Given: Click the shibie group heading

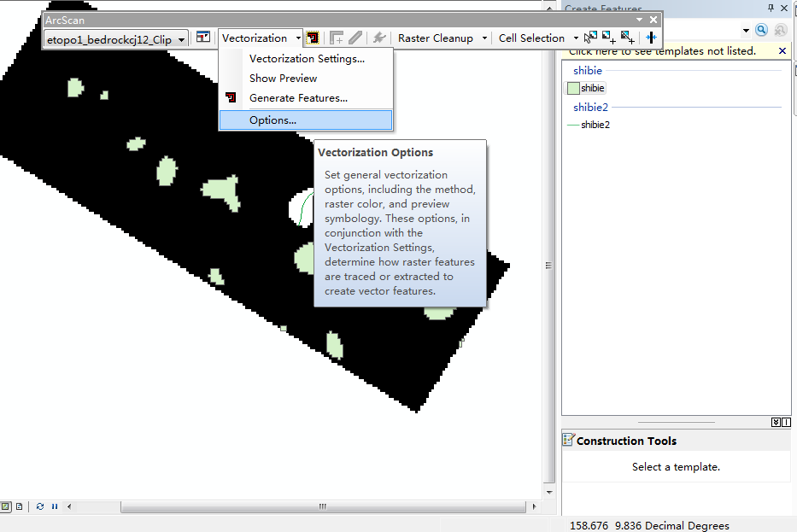Looking at the screenshot, I should [588, 71].
